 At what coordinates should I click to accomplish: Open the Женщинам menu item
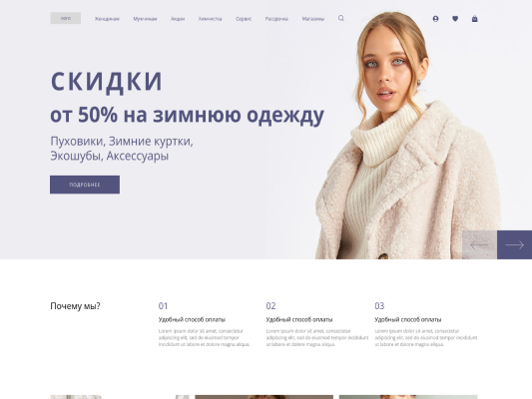[107, 19]
